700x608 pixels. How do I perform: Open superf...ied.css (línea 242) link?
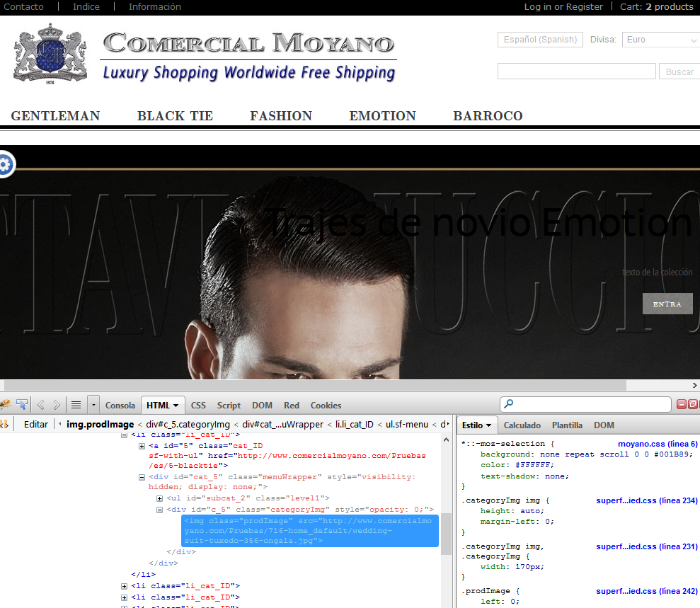tap(646, 591)
